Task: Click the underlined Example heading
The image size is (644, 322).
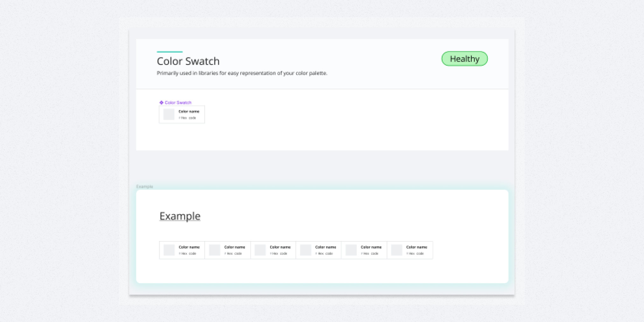Action: [180, 216]
